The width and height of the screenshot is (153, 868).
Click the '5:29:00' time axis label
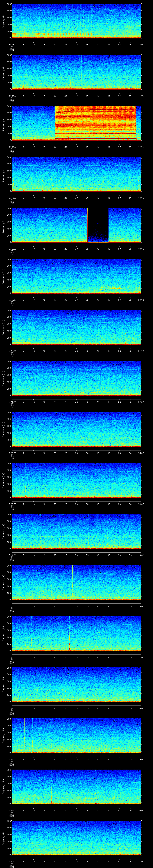(12, 810)
